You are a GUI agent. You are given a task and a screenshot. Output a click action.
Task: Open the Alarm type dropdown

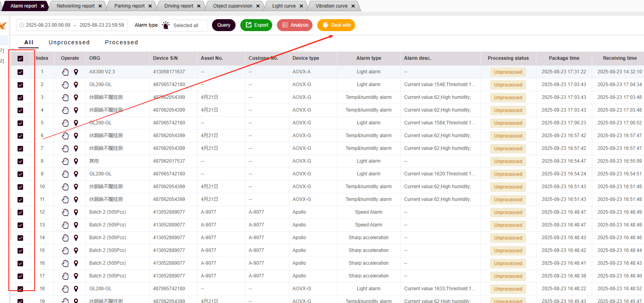click(184, 26)
